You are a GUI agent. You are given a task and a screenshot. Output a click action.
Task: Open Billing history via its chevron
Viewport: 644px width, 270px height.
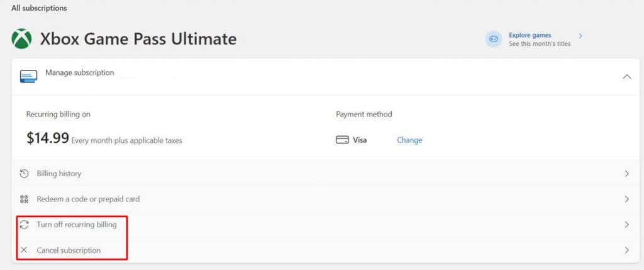[627, 174]
